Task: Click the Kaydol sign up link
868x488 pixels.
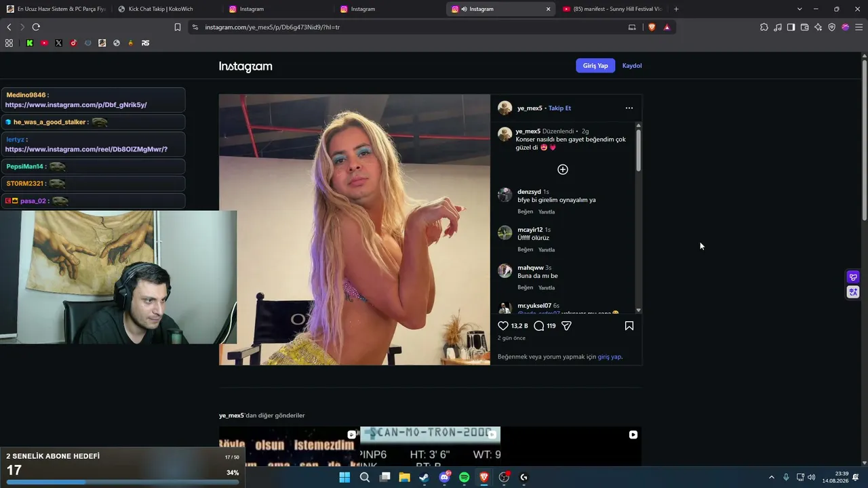Action: click(632, 66)
